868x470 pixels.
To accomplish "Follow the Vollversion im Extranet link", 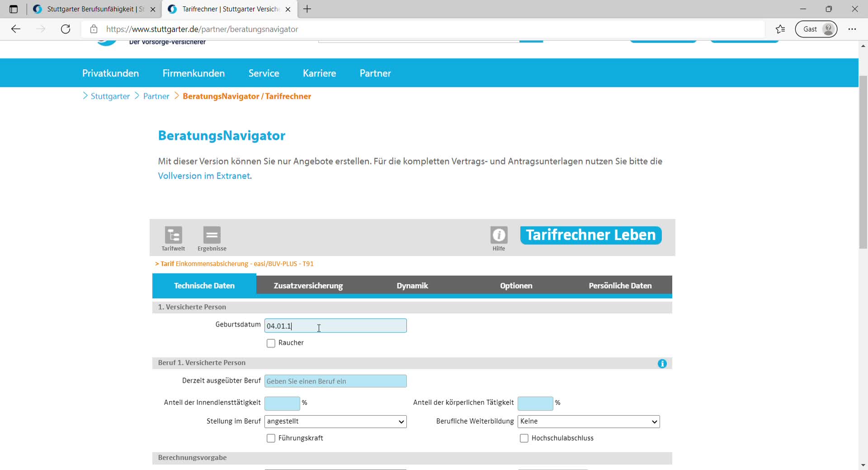I will [203, 176].
